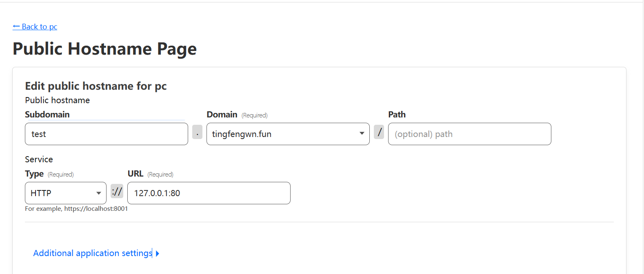Expand Additional application settings
This screenshot has height=274, width=644.
pos(93,253)
